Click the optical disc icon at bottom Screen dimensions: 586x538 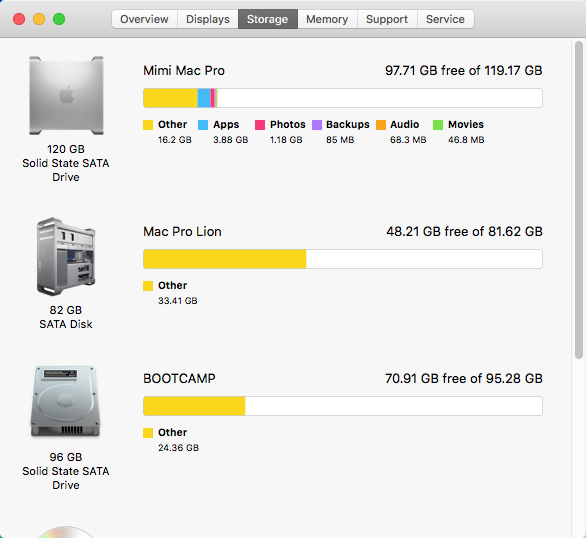pyautogui.click(x=66, y=532)
